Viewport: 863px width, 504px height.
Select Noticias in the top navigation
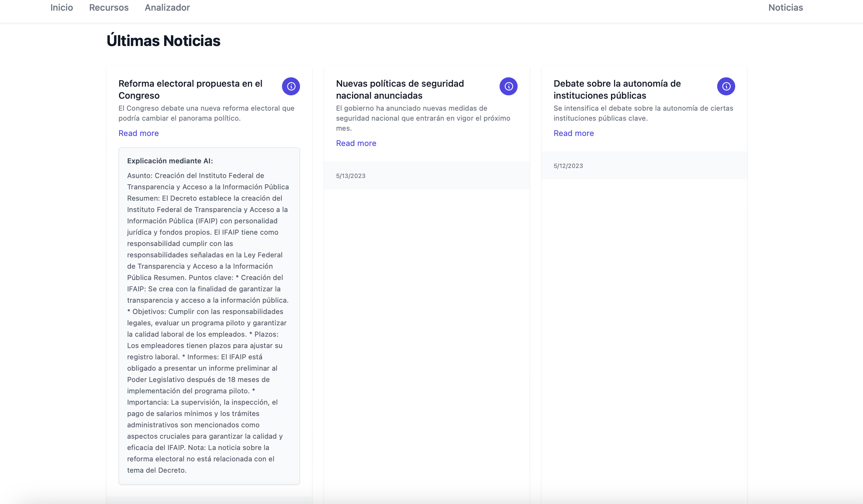click(785, 8)
